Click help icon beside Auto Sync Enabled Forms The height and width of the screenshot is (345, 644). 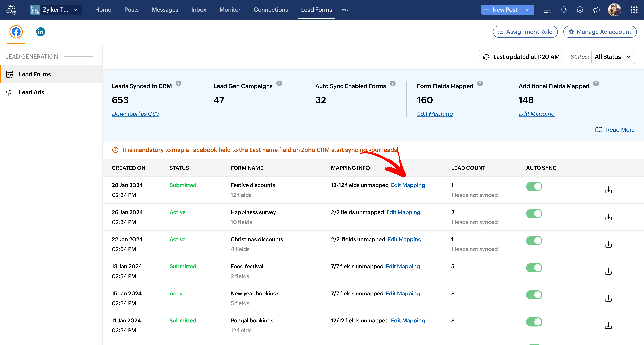[393, 83]
